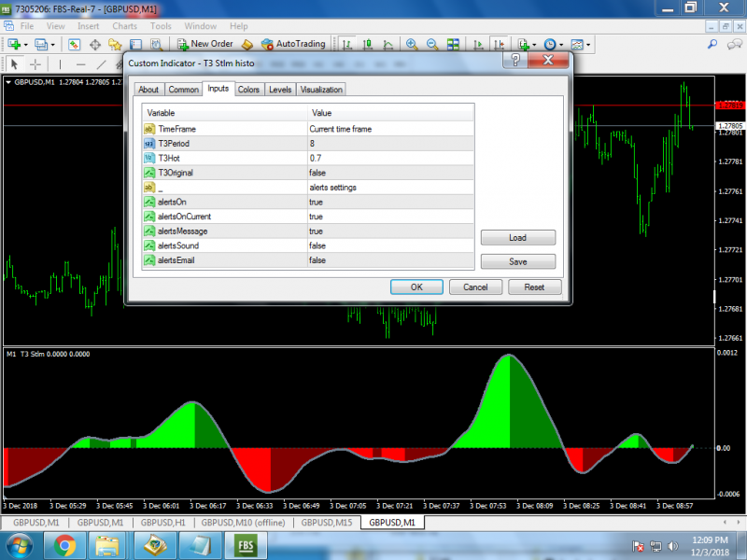
Task: Toggle the Chart Shift icon
Action: click(x=499, y=45)
